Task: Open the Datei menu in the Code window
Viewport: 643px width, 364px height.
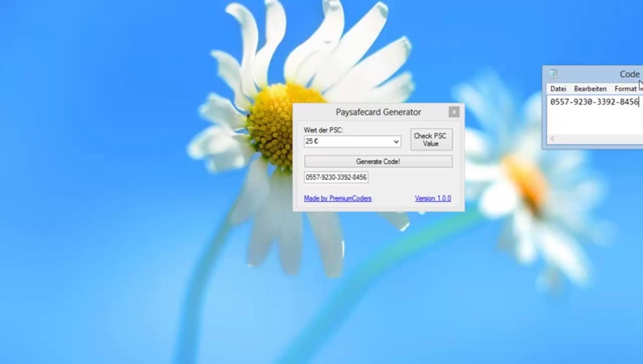Action: 558,88
